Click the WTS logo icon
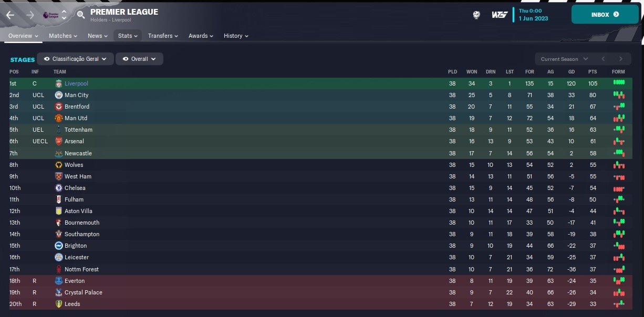Screen dimensions: 644x317 pyautogui.click(x=499, y=15)
